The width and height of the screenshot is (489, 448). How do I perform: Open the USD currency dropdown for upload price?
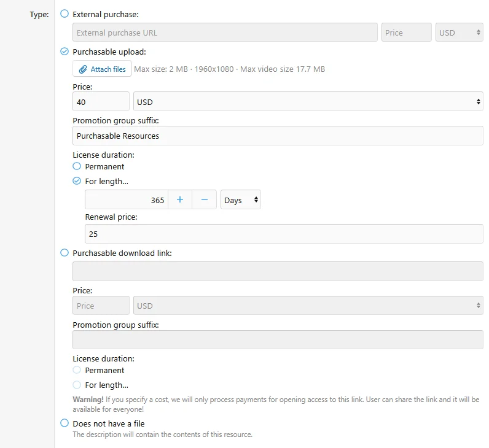[x=308, y=102]
